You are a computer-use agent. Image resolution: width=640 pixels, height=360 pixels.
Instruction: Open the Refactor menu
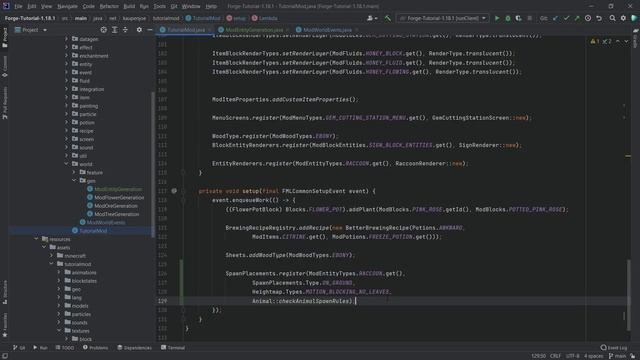point(109,7)
